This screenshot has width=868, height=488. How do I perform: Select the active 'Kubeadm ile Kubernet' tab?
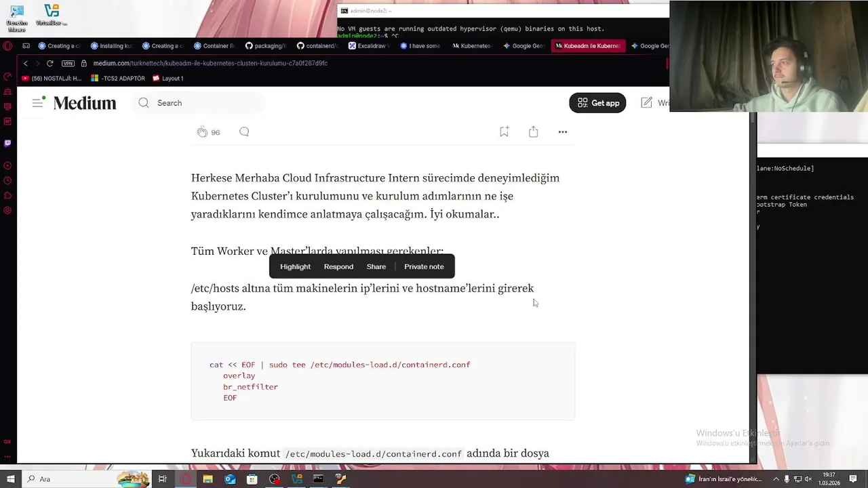[x=587, y=46]
